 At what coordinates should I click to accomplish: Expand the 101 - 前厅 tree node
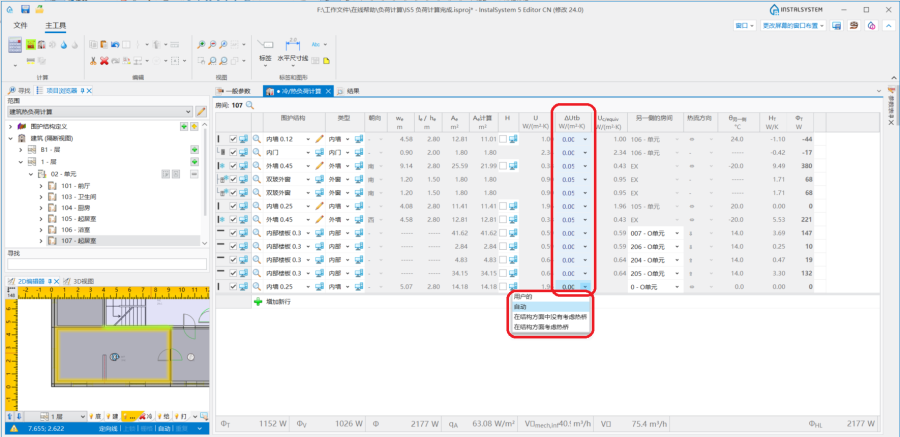point(41,186)
